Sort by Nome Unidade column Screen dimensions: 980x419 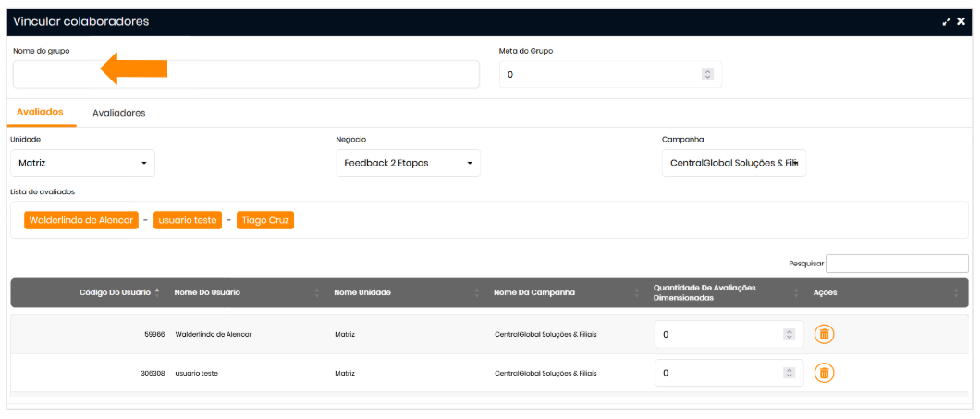(x=362, y=292)
